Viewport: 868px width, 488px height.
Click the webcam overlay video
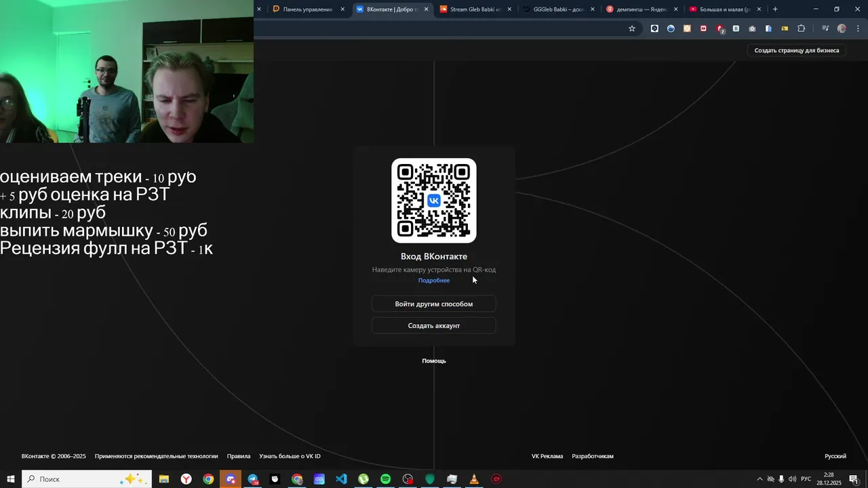coord(127,71)
